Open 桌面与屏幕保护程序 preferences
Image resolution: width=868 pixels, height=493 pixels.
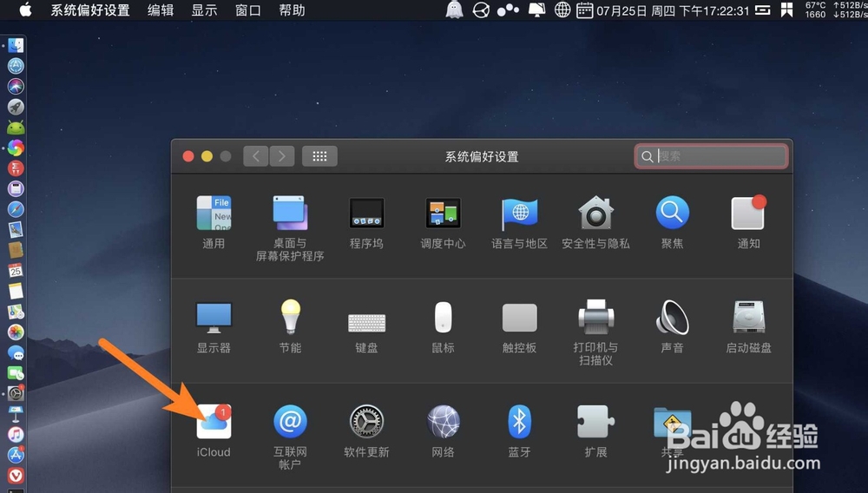click(290, 213)
